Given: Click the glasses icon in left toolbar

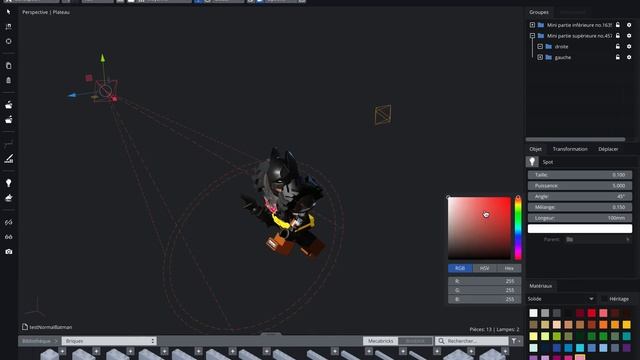Looking at the screenshot, I should pyautogui.click(x=8, y=237).
